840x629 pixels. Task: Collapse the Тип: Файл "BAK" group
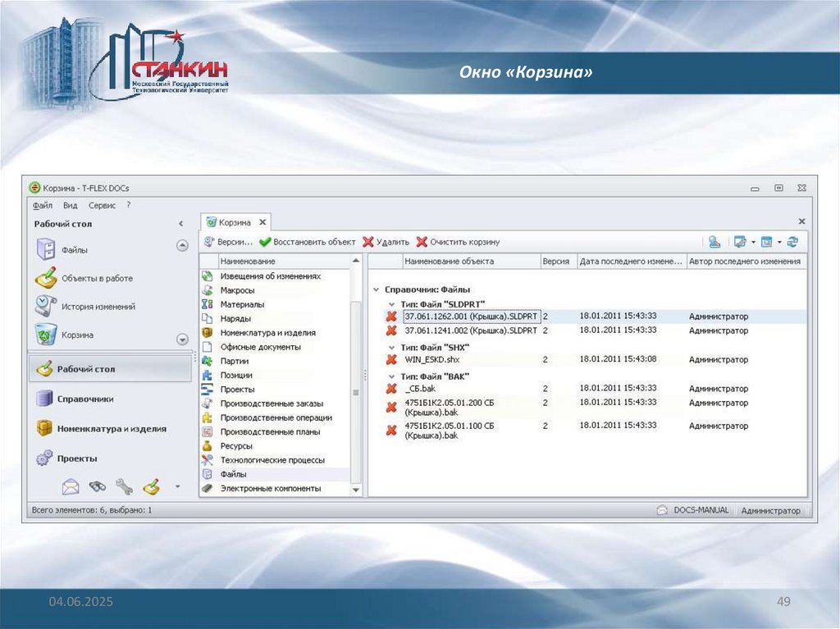tap(391, 376)
